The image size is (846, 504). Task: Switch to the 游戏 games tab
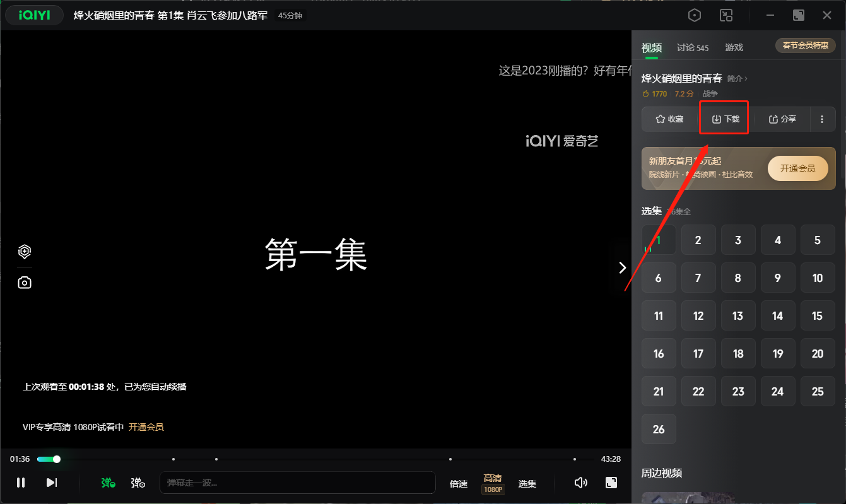(x=734, y=48)
